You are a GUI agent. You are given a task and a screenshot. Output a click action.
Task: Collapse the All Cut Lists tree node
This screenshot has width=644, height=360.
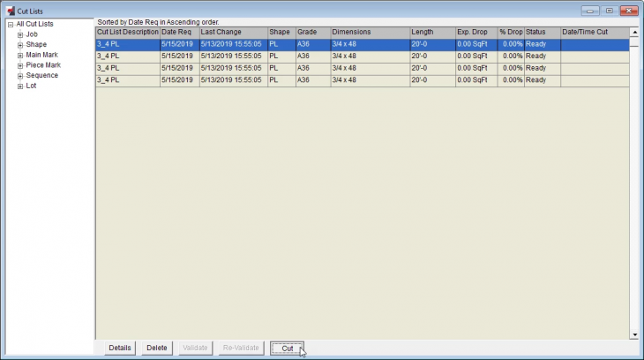(x=11, y=25)
